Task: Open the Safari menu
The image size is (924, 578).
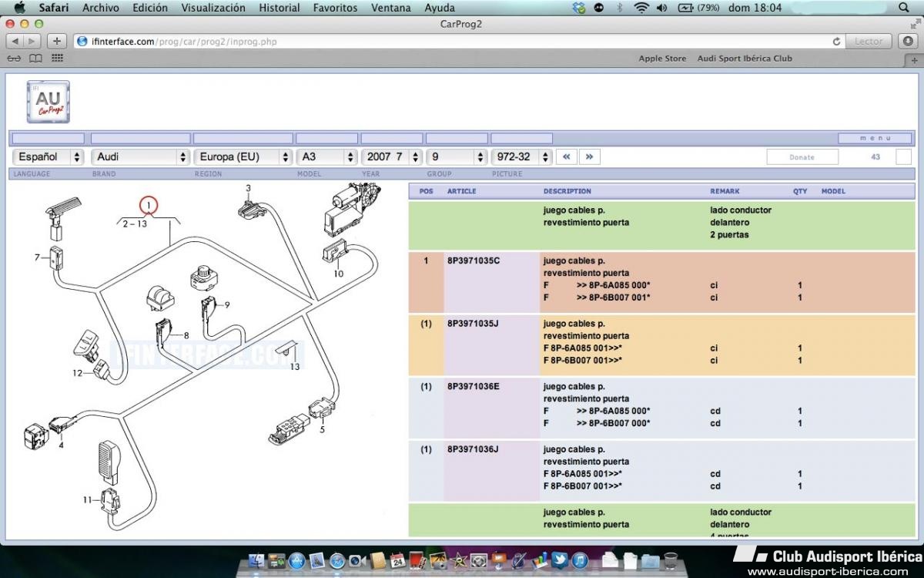Action: click(53, 8)
